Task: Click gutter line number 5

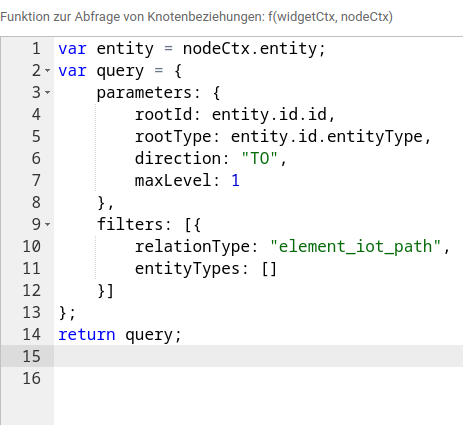Action: [36, 137]
